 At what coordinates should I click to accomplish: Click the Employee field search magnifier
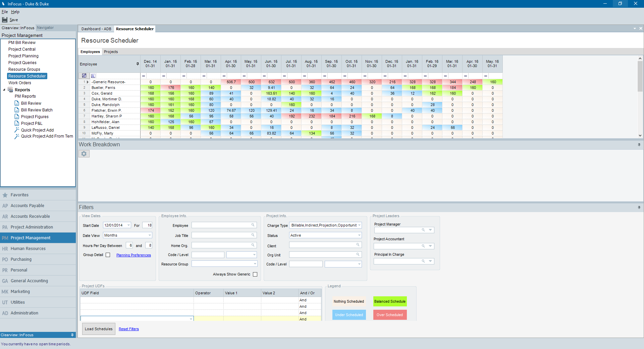click(x=253, y=225)
